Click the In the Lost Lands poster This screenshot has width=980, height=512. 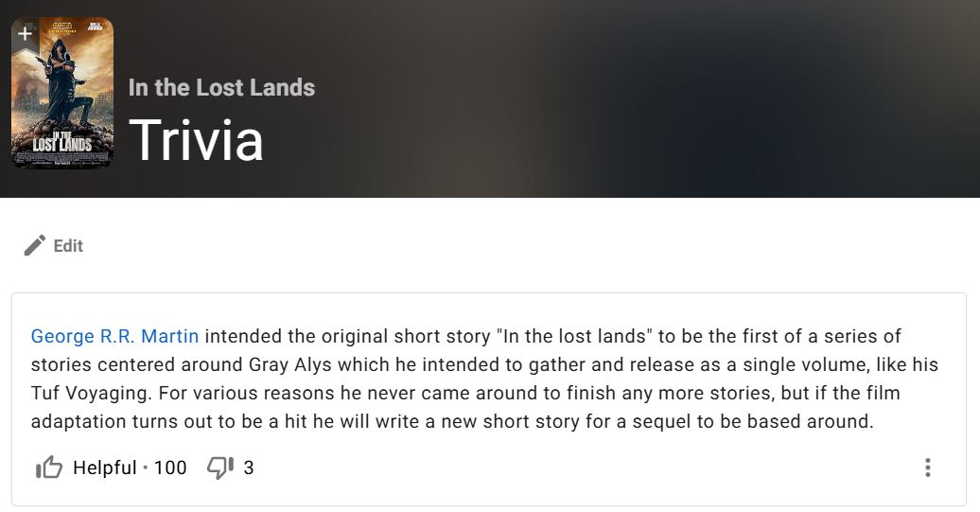click(62, 104)
